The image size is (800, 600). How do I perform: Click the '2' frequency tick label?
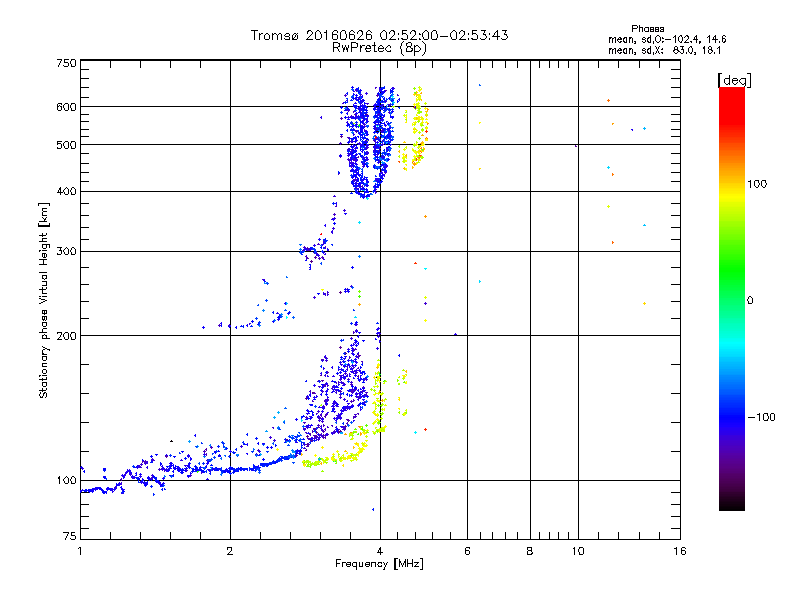(230, 551)
